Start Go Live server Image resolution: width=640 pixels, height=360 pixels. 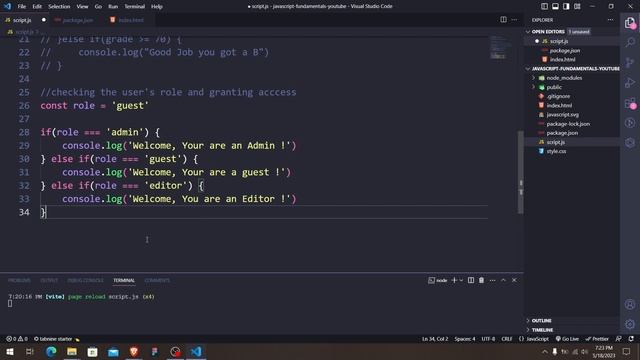(567, 339)
